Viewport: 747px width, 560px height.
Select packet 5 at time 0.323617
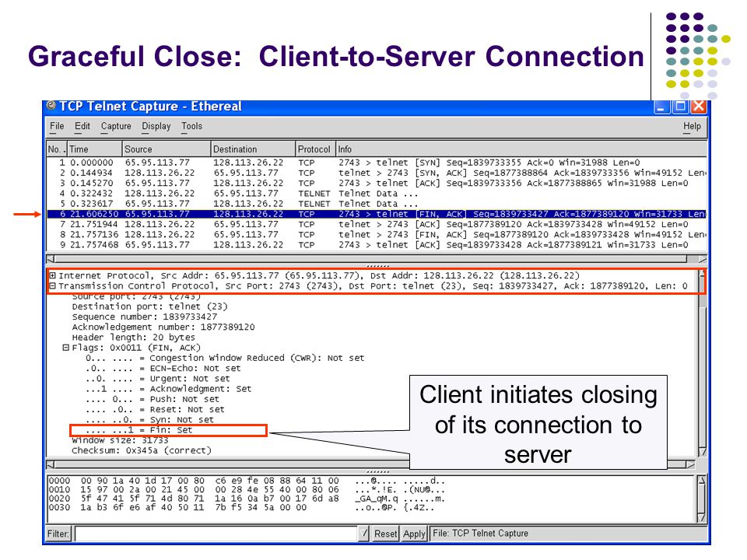pyautogui.click(x=377, y=204)
